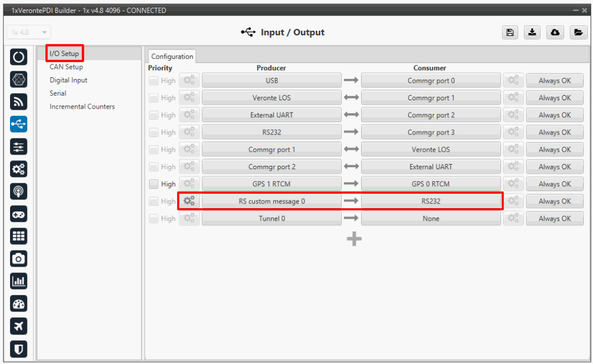This screenshot has height=364, width=593.
Task: Click Always OK button for USB row
Action: 554,81
